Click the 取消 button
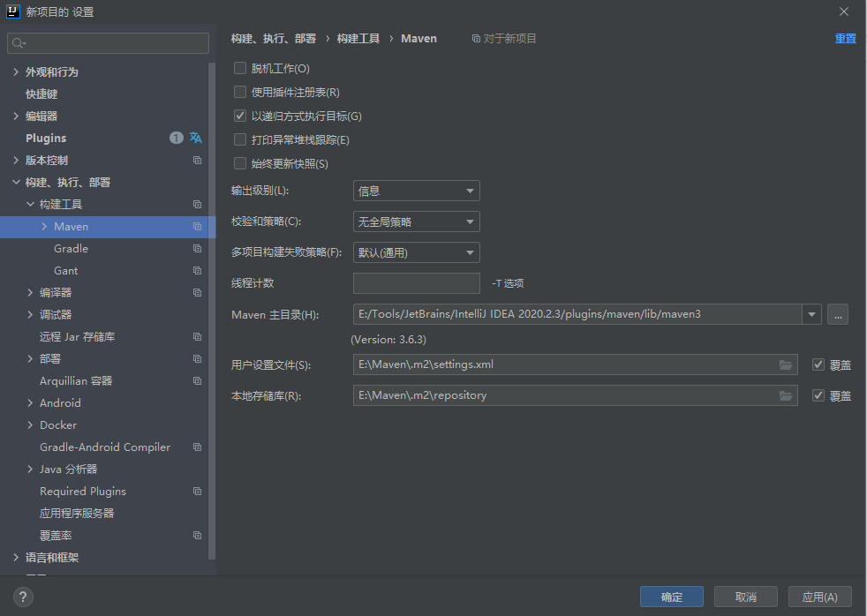This screenshot has height=616, width=867. coord(746,597)
